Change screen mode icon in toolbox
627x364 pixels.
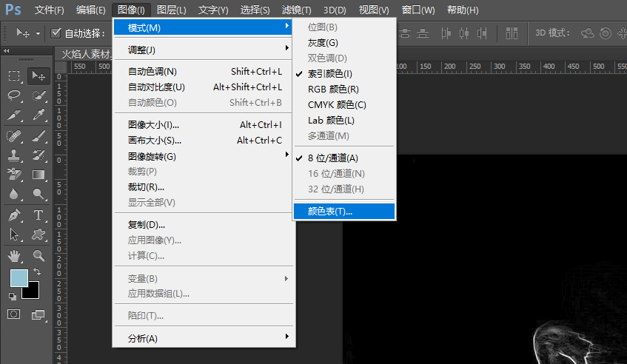click(x=38, y=315)
